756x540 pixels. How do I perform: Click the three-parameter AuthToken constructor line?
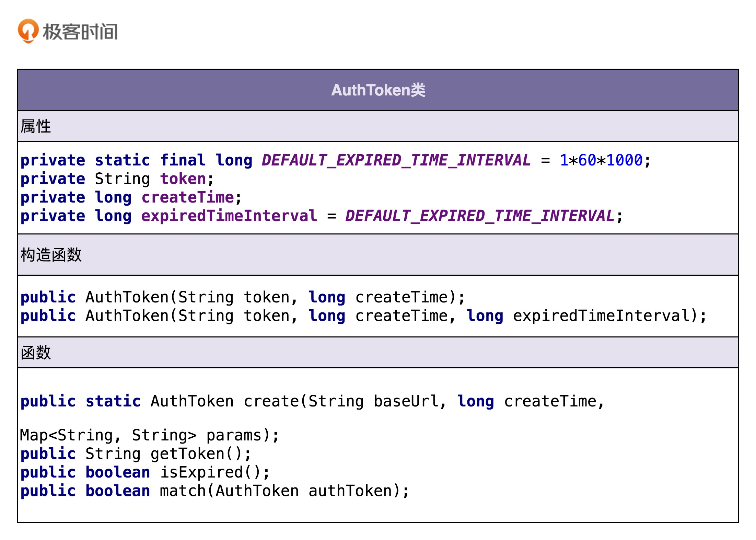363,316
